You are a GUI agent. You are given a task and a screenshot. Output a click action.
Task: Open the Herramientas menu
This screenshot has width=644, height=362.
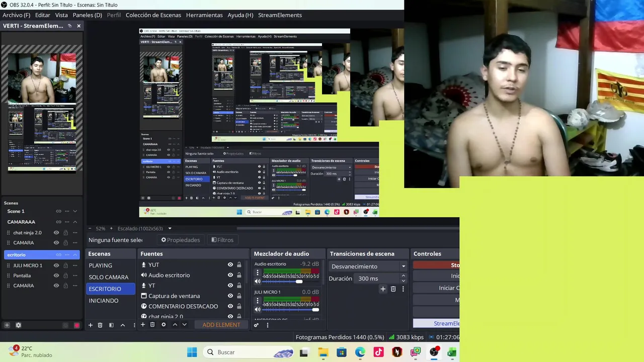click(204, 15)
